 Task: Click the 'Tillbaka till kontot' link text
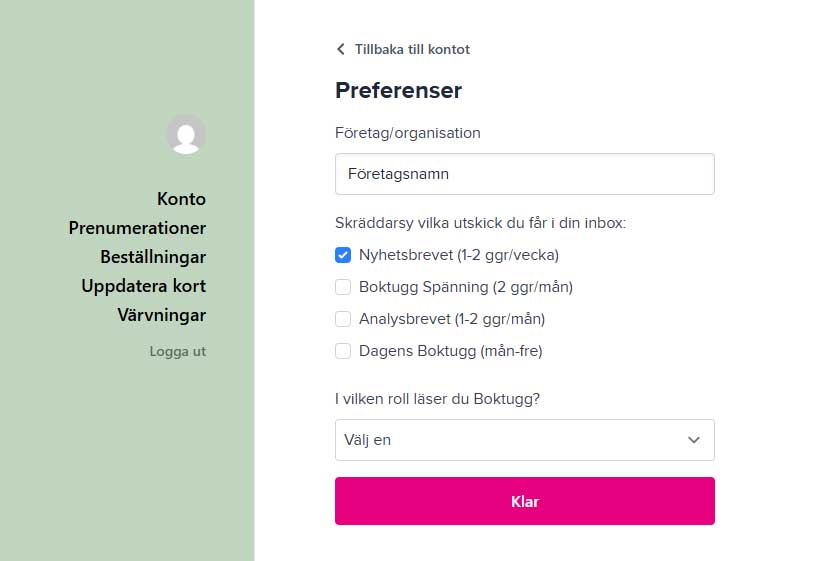pos(412,49)
